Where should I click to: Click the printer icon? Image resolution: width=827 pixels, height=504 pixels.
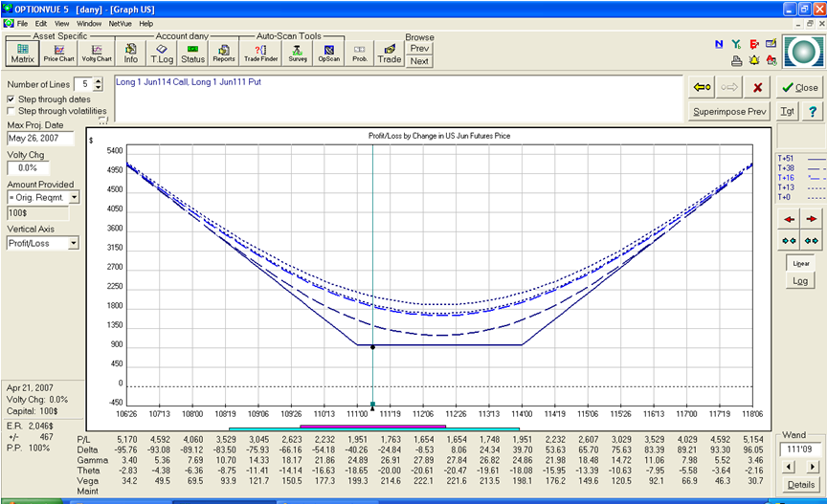(737, 61)
